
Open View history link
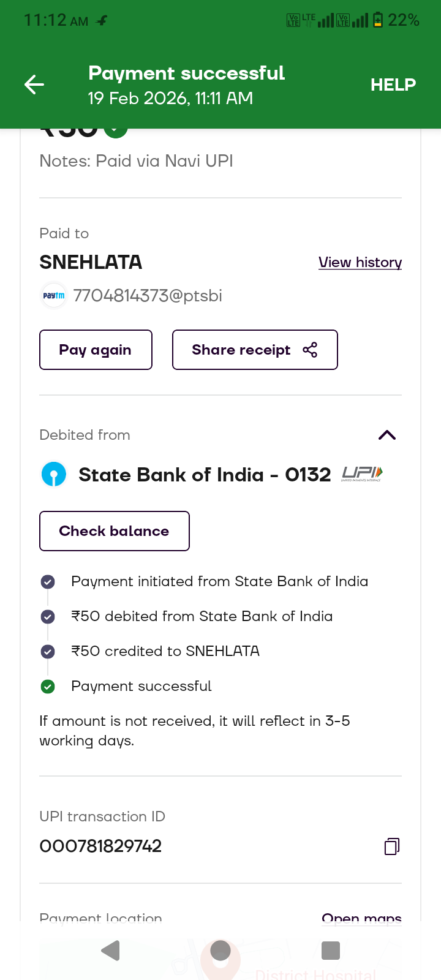[x=360, y=262]
